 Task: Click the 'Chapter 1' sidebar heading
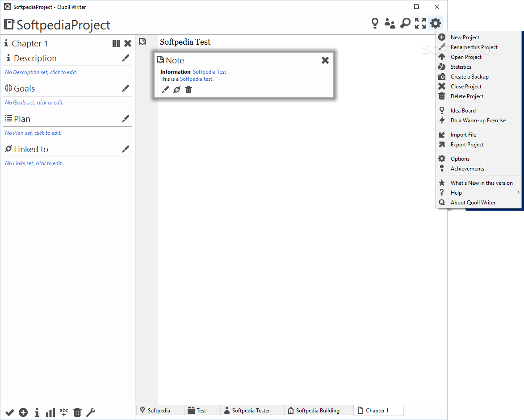point(30,43)
